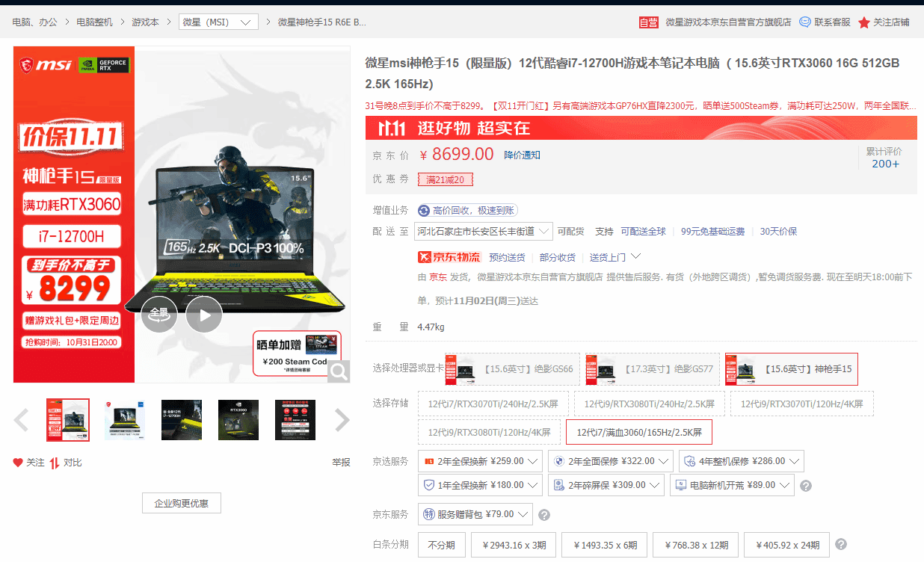Click the follow store star icon
Viewport: 924px width, 562px height.
pyautogui.click(x=864, y=22)
